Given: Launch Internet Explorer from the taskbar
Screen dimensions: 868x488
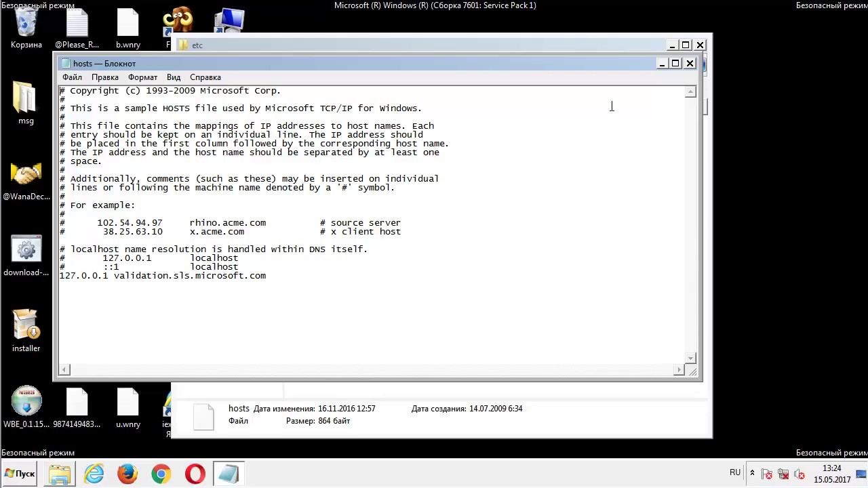Looking at the screenshot, I should tap(94, 474).
